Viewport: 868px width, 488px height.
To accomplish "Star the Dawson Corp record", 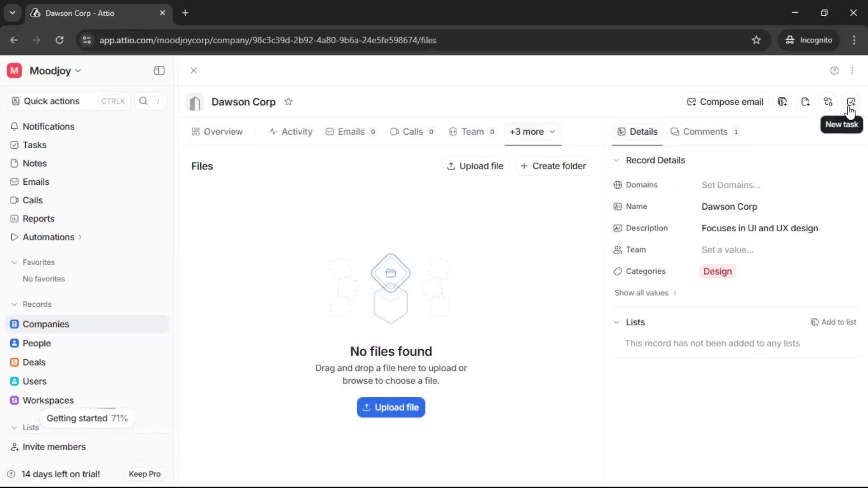I will pos(289,102).
